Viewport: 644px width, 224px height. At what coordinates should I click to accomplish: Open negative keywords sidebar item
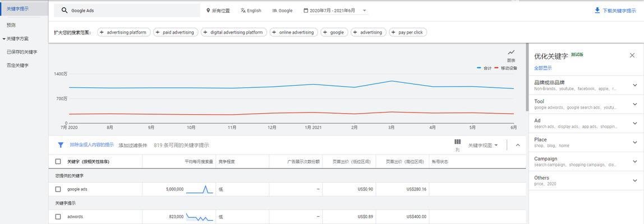pos(17,65)
